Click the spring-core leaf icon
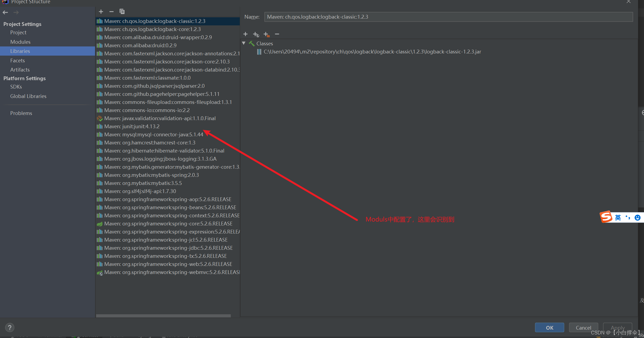This screenshot has width=644, height=338. (100, 224)
